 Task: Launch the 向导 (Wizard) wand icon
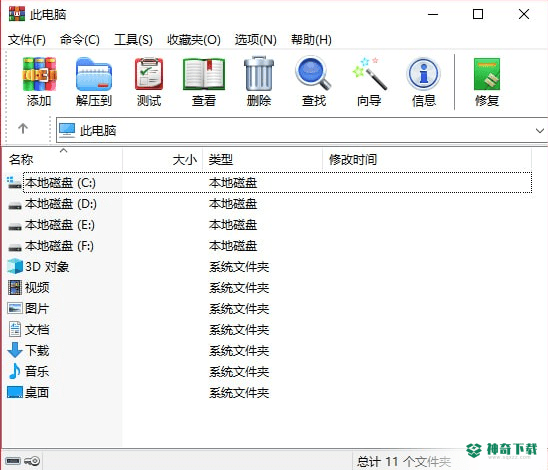(x=369, y=74)
